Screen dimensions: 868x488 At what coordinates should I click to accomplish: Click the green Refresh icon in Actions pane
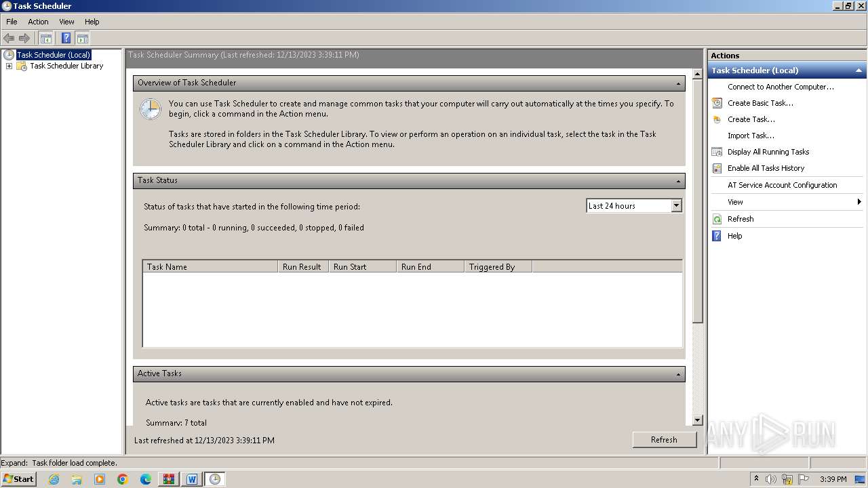717,219
